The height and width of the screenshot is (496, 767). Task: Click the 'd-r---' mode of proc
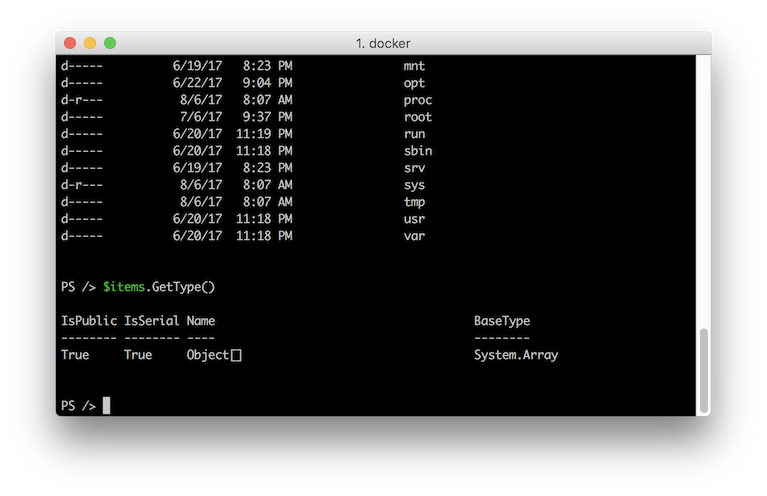point(82,100)
